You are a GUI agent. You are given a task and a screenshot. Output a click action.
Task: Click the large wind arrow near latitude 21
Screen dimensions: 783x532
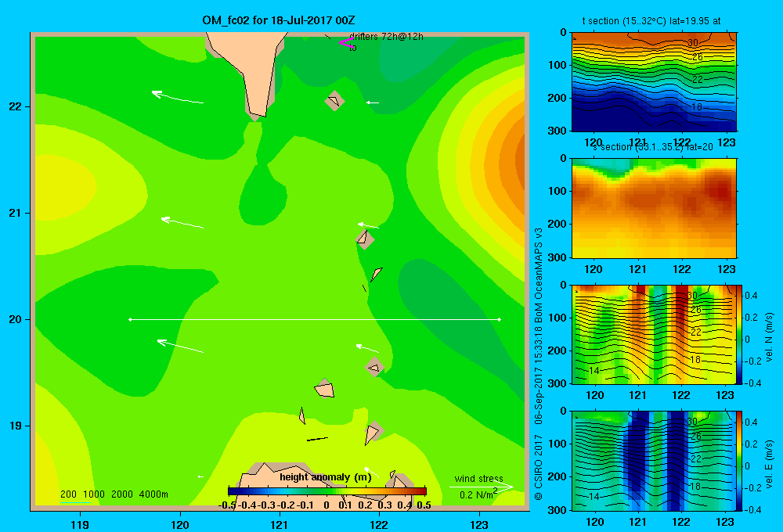coord(182,223)
